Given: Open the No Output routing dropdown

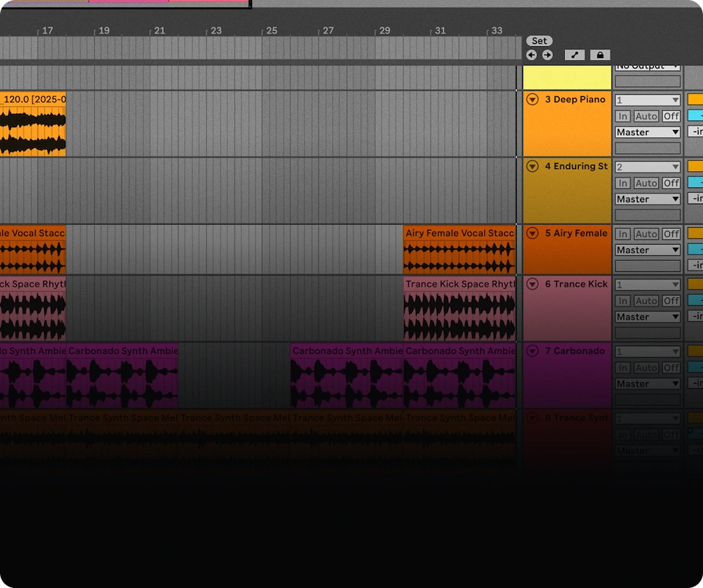Looking at the screenshot, I should [x=646, y=65].
